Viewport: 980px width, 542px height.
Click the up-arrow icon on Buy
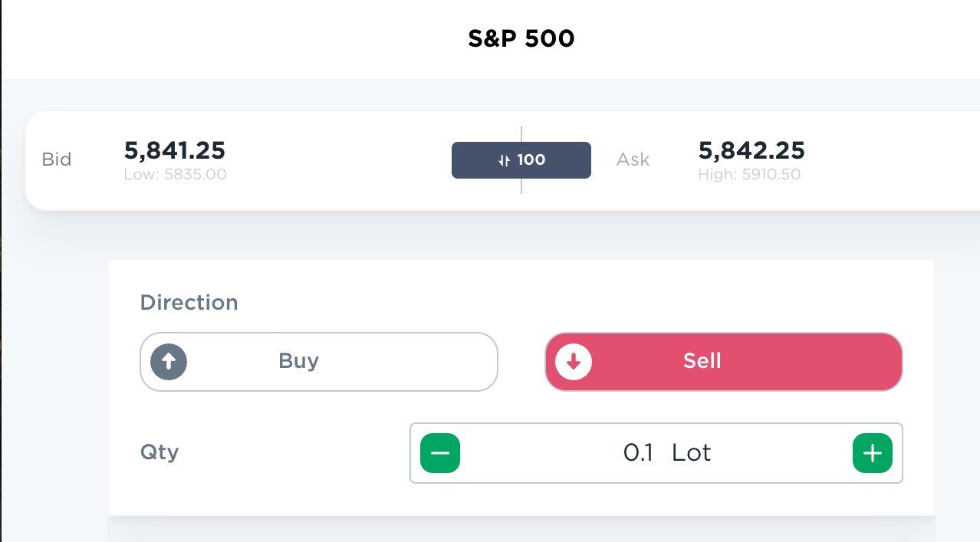(x=169, y=362)
